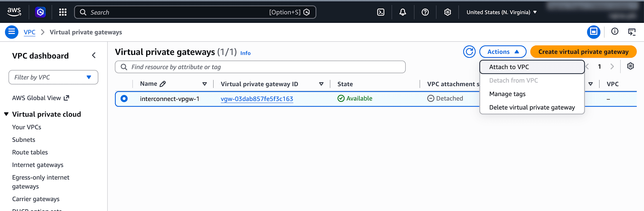Show the info circle icon panel
644x211 pixels.
(x=615, y=31)
